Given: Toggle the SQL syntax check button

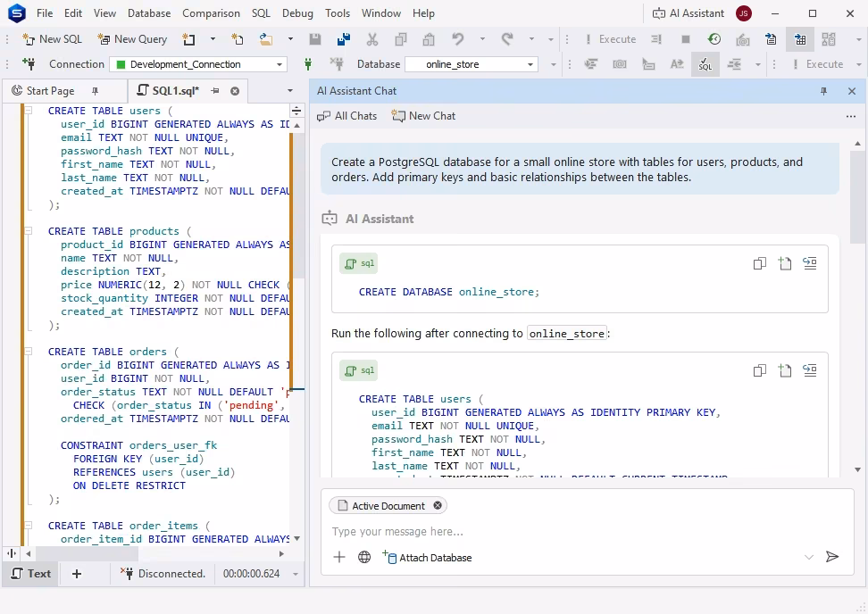Looking at the screenshot, I should tap(705, 64).
